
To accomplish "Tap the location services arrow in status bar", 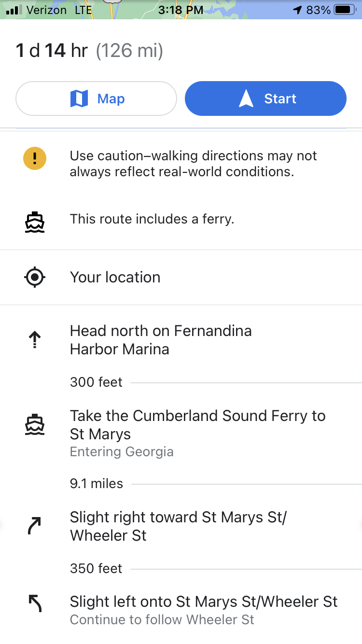I will click(297, 10).
